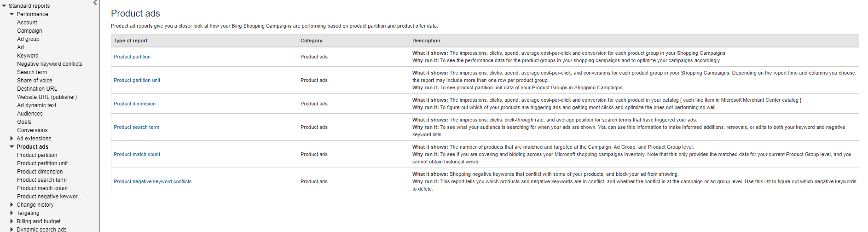Expand the Billing and budget section
This screenshot has width=868, height=232.
[x=12, y=221]
